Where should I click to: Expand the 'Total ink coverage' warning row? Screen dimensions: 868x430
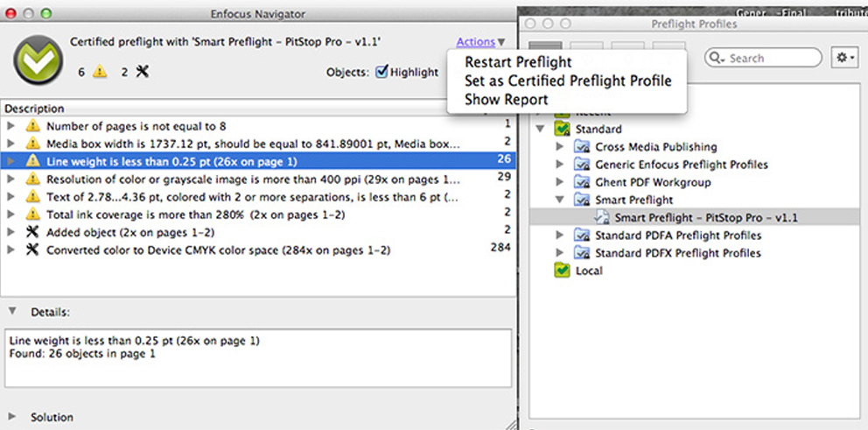point(10,215)
